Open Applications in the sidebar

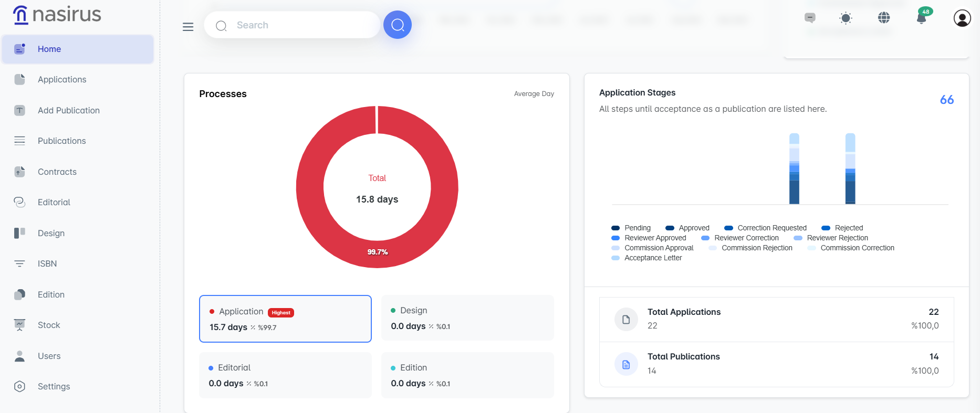[62, 80]
